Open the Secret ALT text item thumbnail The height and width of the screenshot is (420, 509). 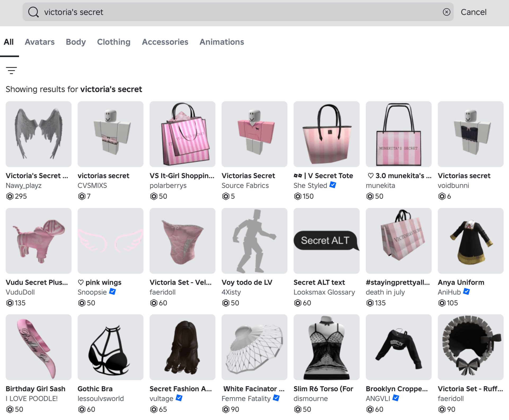(x=326, y=241)
